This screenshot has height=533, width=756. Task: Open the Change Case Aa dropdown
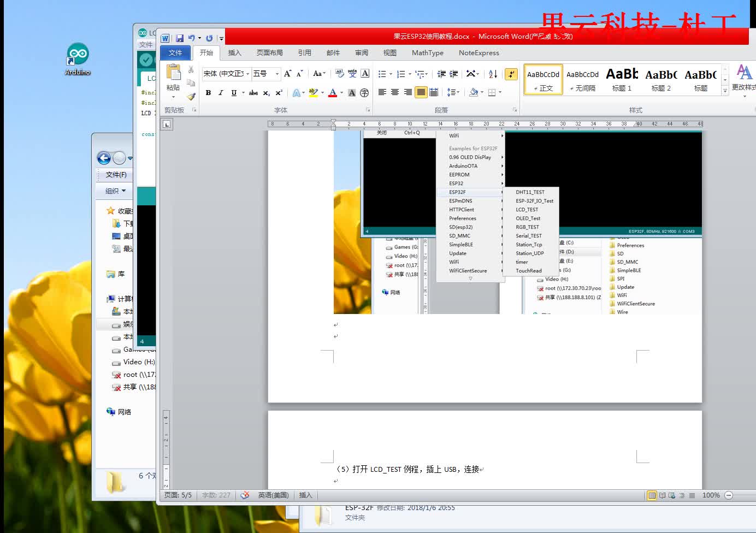319,73
